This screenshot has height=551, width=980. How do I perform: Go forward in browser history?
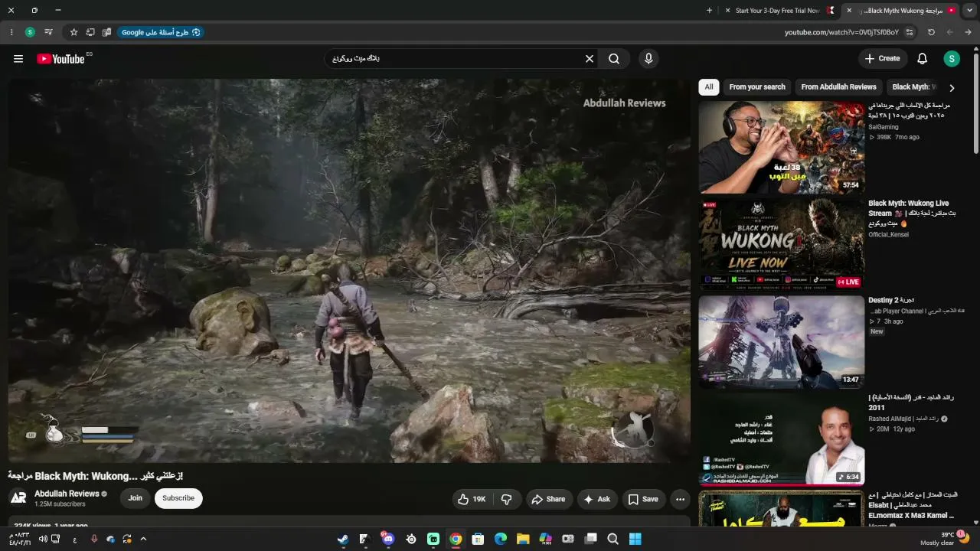click(950, 32)
